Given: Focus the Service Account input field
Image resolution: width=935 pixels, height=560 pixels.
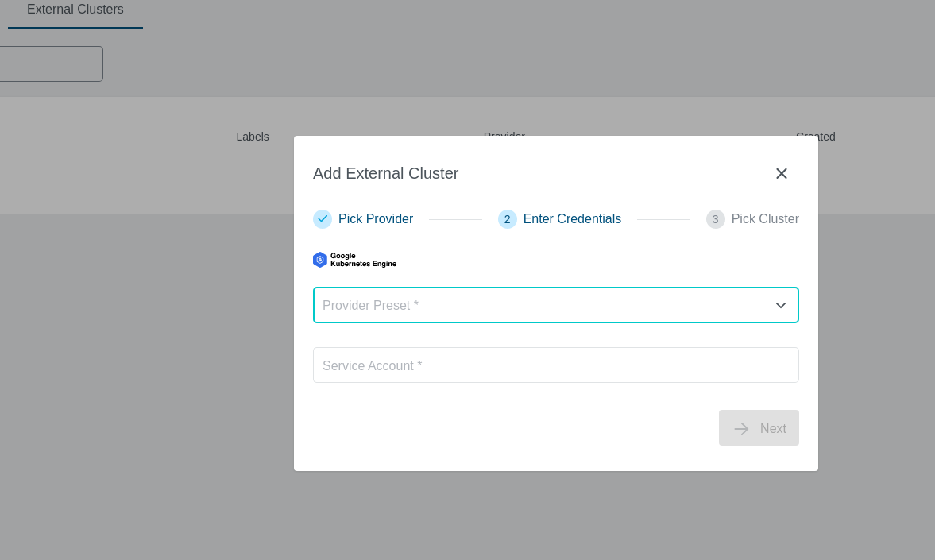Looking at the screenshot, I should [x=555, y=365].
